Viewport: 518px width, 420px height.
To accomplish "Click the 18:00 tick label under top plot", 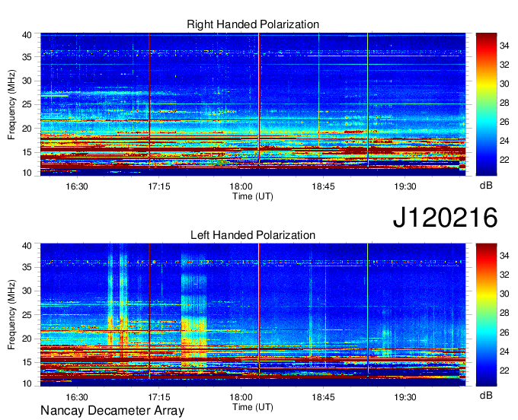I will point(241,186).
